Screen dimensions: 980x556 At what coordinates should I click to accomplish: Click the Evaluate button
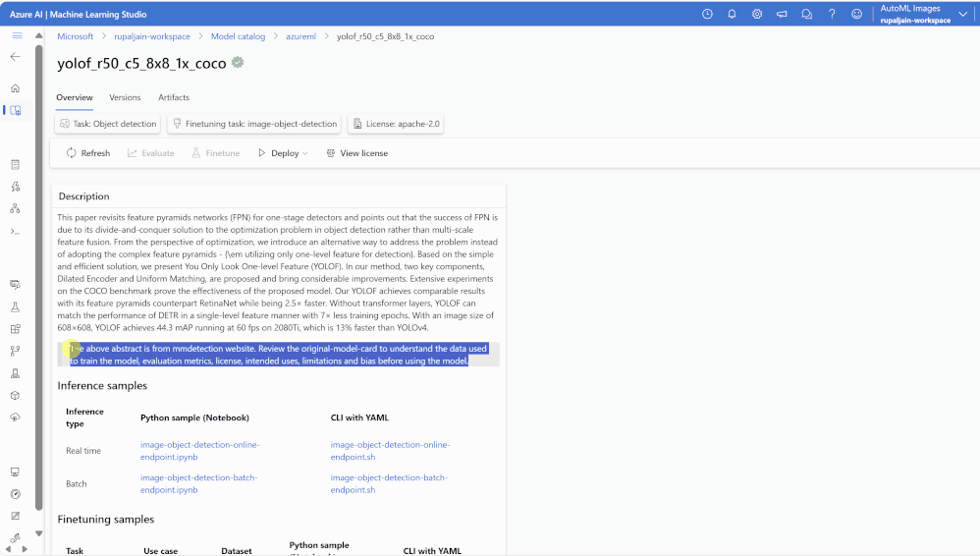tap(150, 153)
